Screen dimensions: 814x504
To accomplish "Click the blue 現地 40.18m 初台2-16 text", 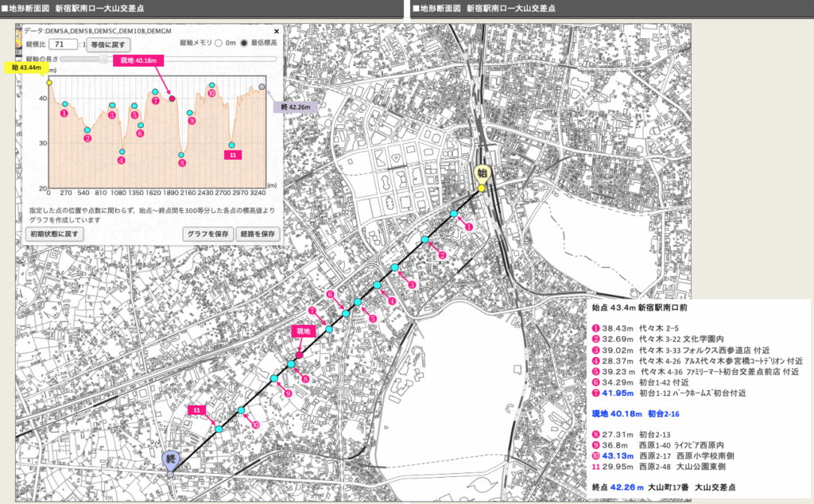I will click(636, 414).
